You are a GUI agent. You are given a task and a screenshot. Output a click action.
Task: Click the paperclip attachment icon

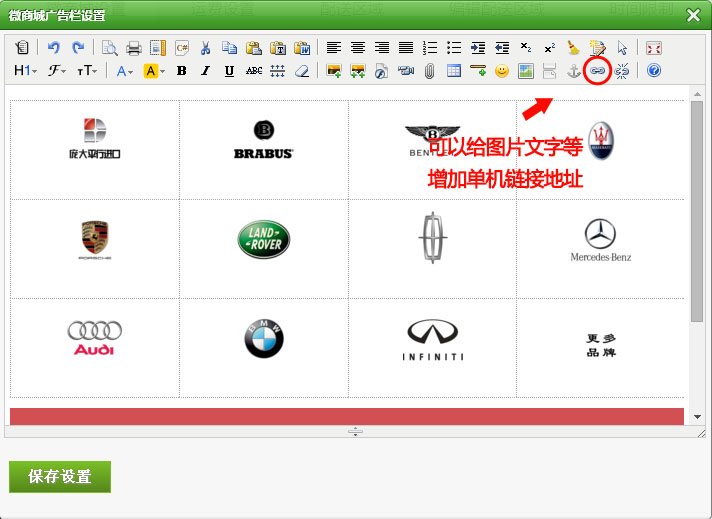pos(430,71)
